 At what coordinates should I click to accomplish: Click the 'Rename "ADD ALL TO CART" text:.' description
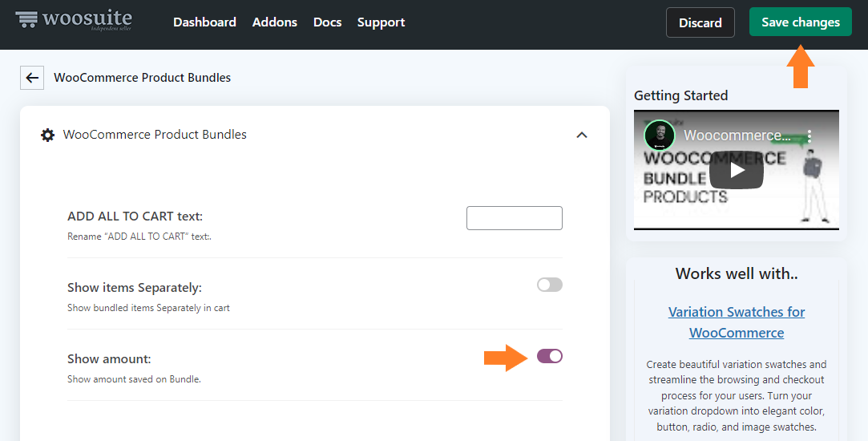(139, 237)
